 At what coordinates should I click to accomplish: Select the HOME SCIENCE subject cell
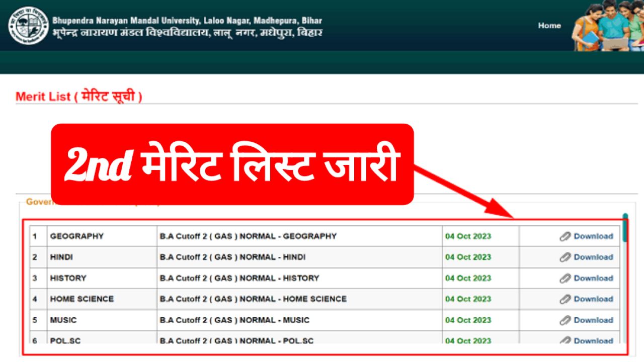(x=102, y=299)
